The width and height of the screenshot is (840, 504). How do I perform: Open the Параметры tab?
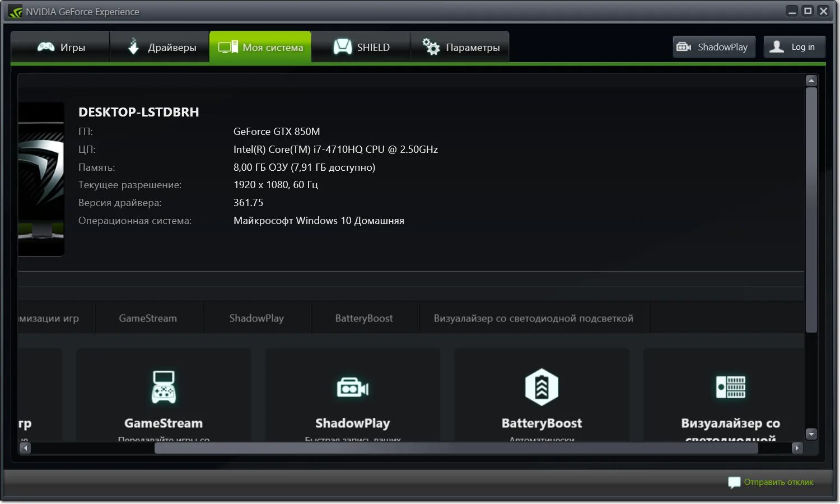click(460, 47)
